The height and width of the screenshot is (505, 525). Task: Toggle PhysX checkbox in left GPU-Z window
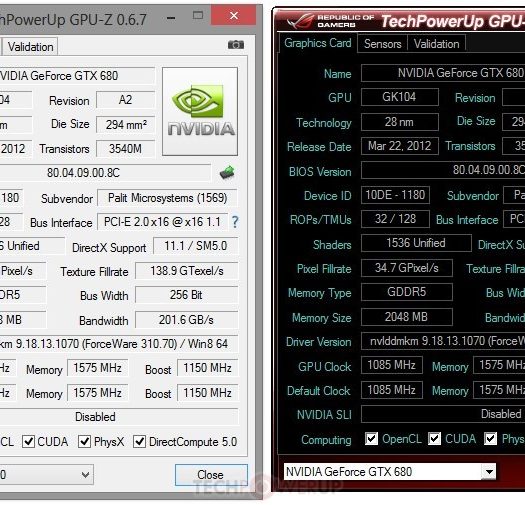point(84,441)
